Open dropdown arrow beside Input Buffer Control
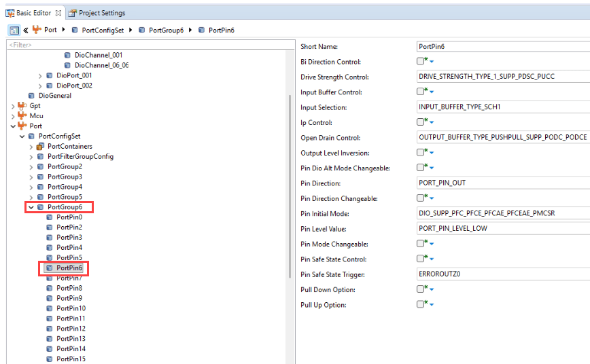 click(432, 93)
